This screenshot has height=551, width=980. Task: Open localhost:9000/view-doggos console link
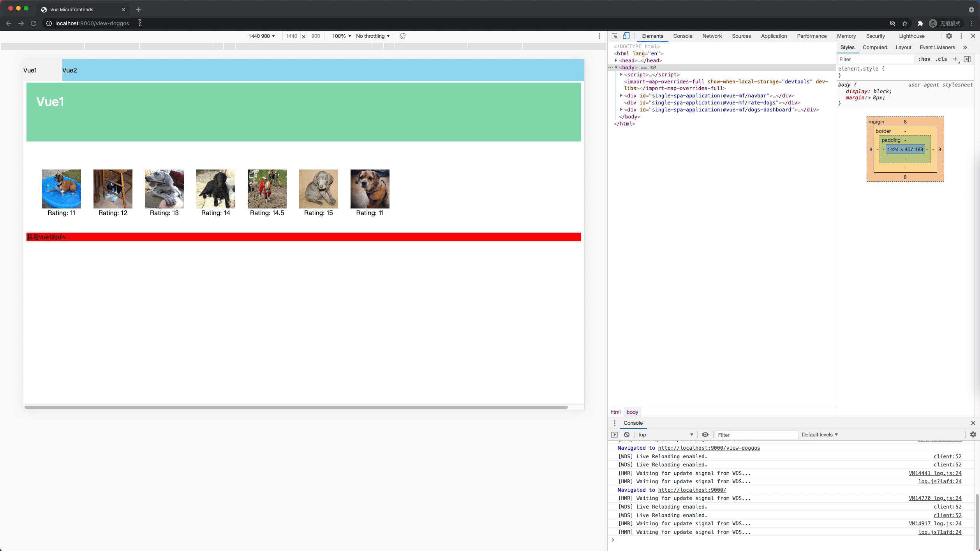pyautogui.click(x=709, y=448)
